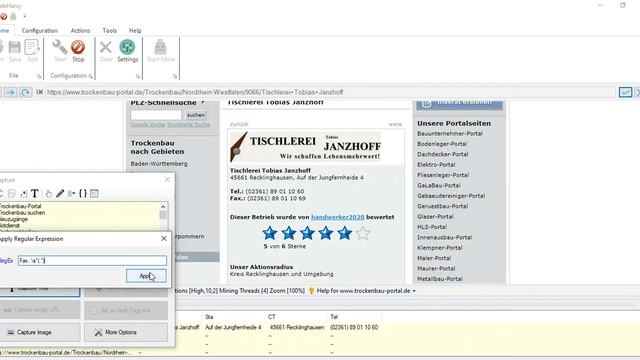Click the 'Auf der Jungfernheide 4' table cell
This screenshot has width=640, height=360.
click(233, 327)
